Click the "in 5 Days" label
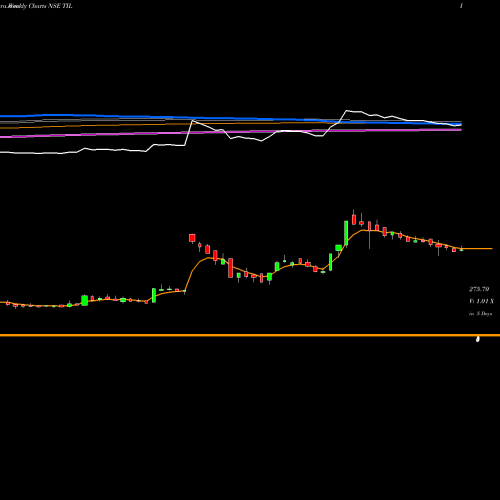Screen dimensions: 500x500 (480, 314)
